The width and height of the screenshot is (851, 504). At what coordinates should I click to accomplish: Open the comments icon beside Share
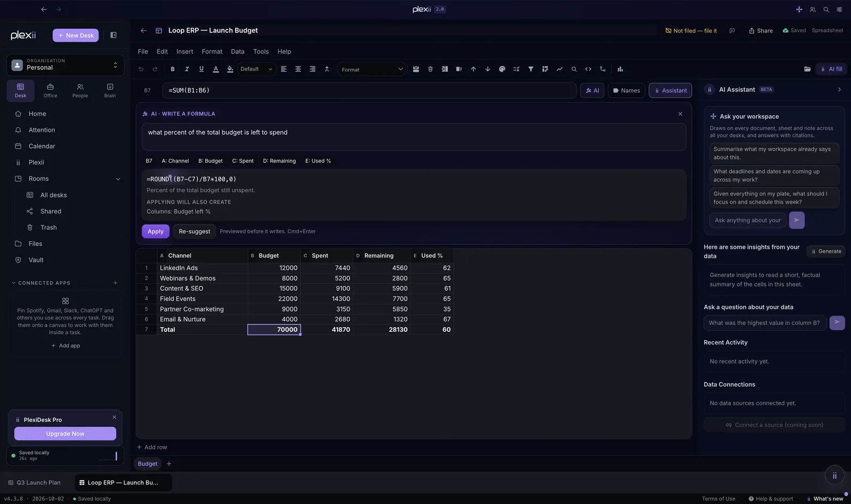732,31
